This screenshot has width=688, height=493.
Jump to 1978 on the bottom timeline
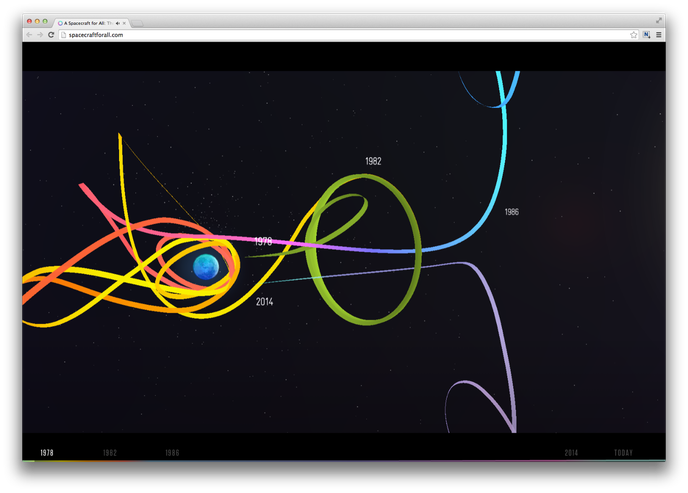tap(47, 453)
